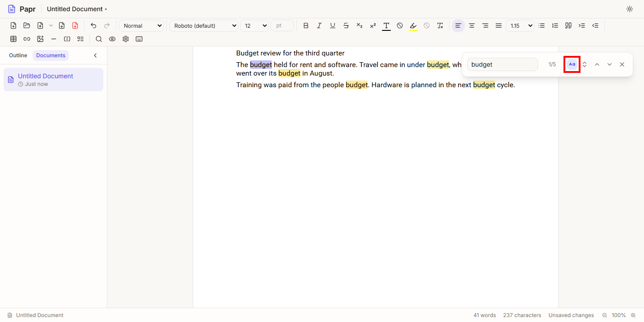Click the red PDF export icon
Image resolution: width=644 pixels, height=322 pixels.
pyautogui.click(x=75, y=25)
